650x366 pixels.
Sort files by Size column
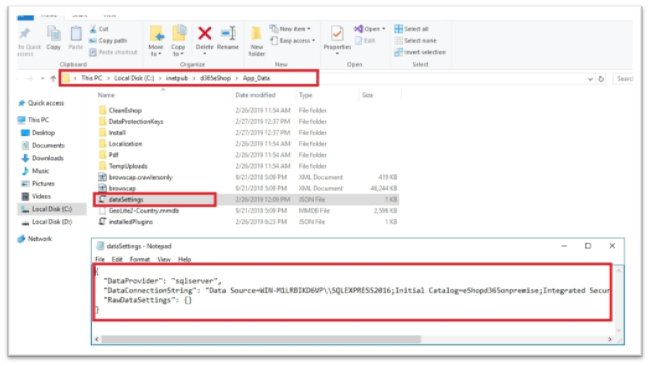tap(367, 95)
